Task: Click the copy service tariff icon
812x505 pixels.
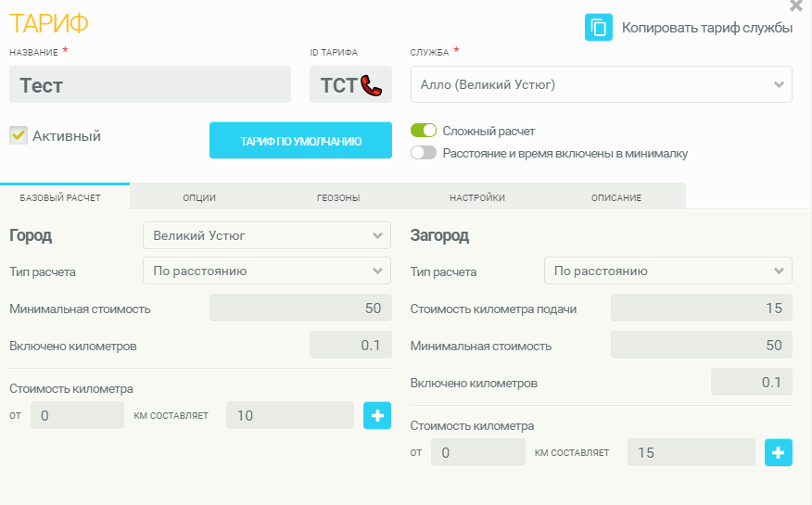Action: point(599,28)
